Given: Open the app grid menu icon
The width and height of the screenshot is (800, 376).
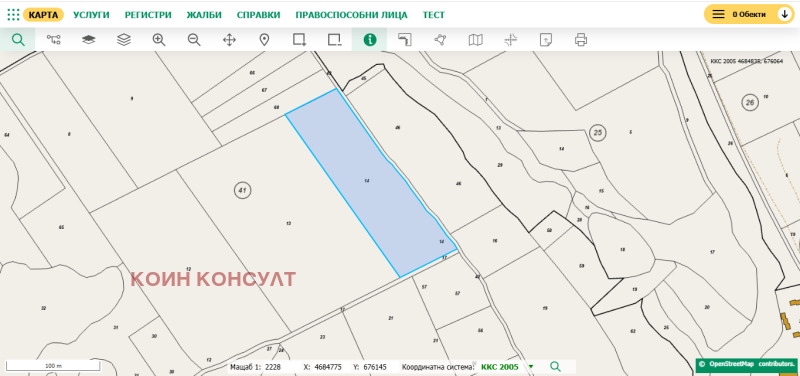Looking at the screenshot, I should coord(13,14).
